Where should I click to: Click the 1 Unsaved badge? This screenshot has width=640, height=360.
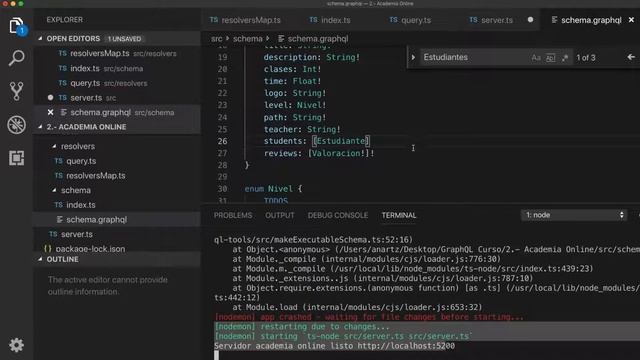point(124,39)
